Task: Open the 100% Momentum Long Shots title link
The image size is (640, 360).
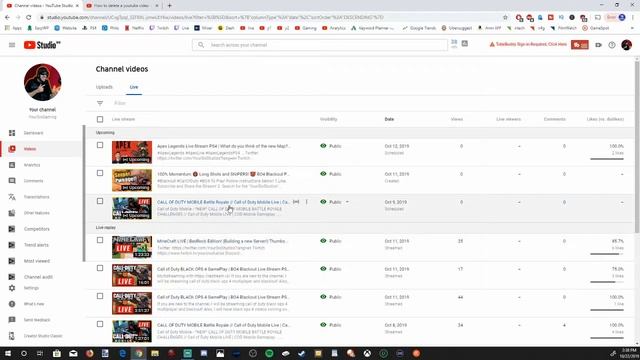Action: pyautogui.click(x=223, y=174)
